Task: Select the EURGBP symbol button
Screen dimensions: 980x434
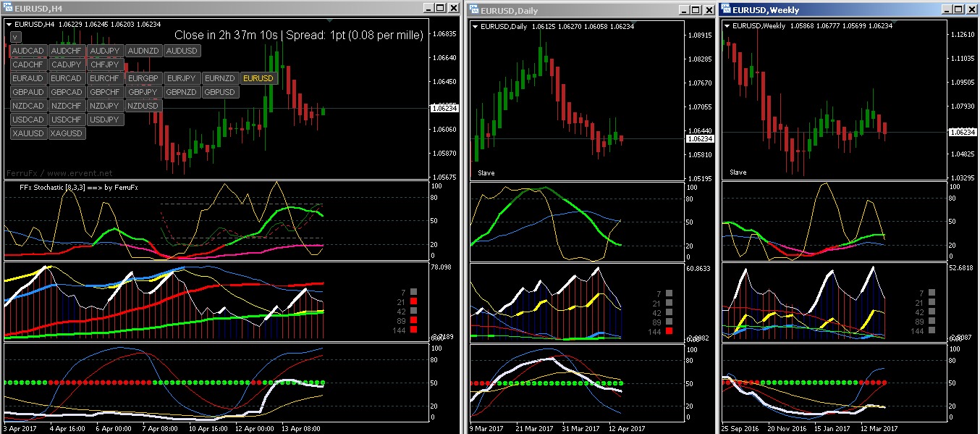Action: [143, 78]
